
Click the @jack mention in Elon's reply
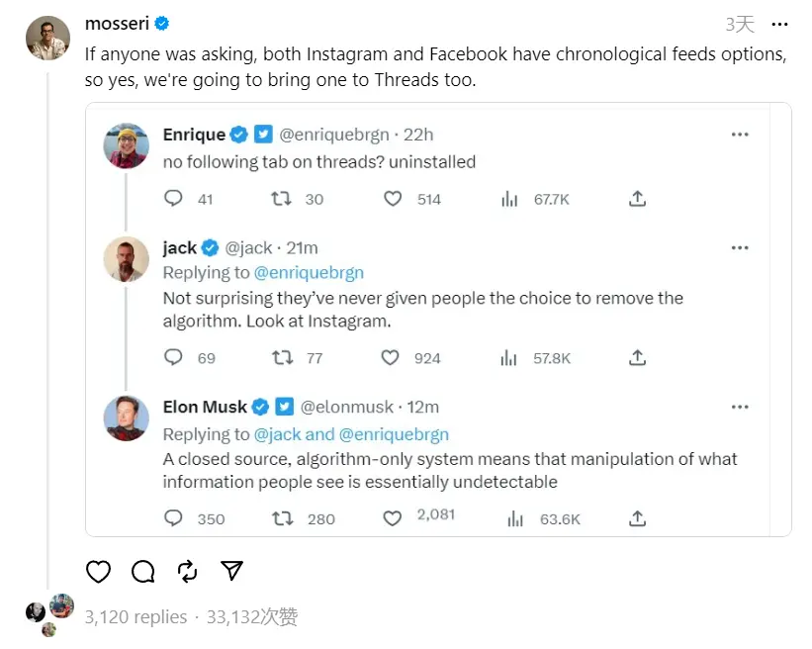click(x=277, y=434)
